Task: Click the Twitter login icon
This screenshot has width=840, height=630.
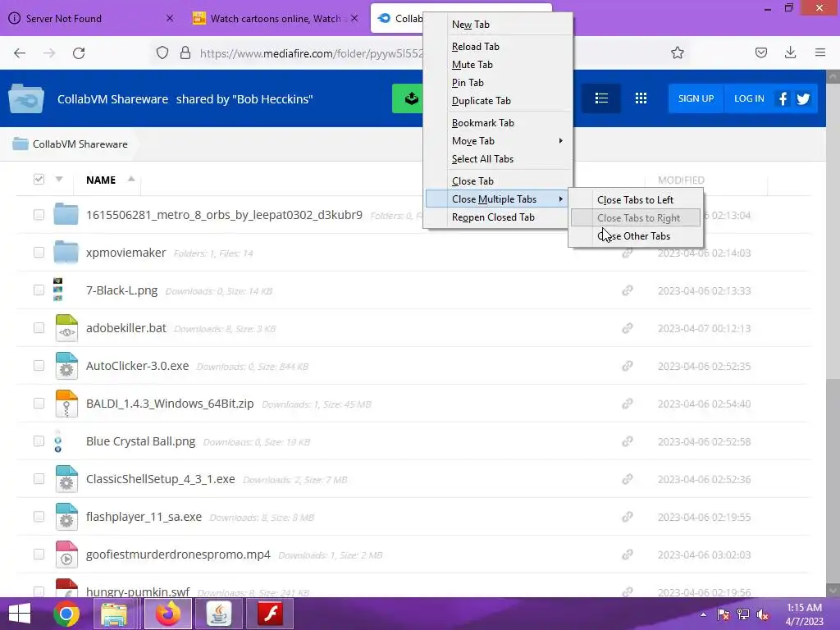Action: (x=803, y=99)
